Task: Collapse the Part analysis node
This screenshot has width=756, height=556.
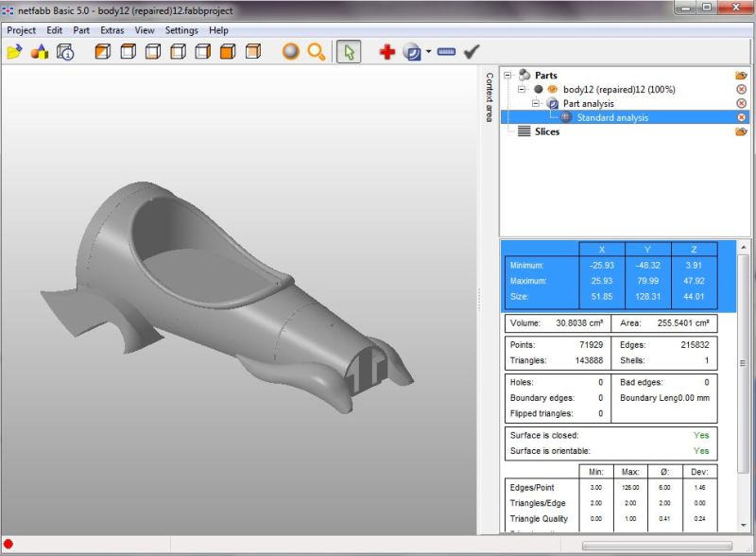Action: [x=535, y=103]
